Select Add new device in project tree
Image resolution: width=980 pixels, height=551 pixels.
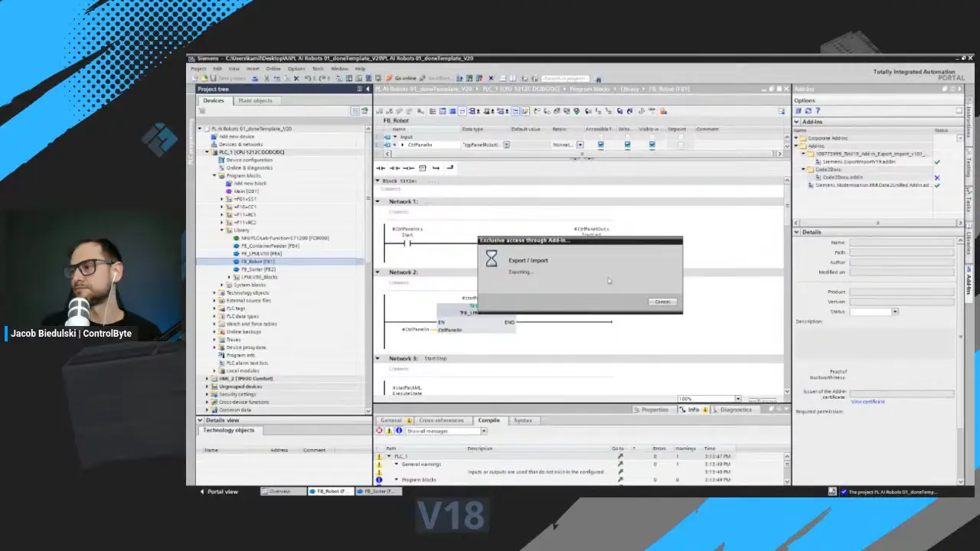point(237,136)
